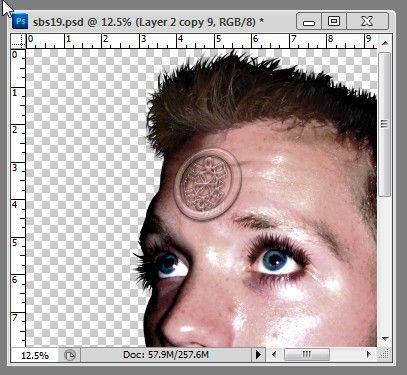Click the horizontal scrollbar right arrow
Screen dimensions: 407x375
point(369,354)
